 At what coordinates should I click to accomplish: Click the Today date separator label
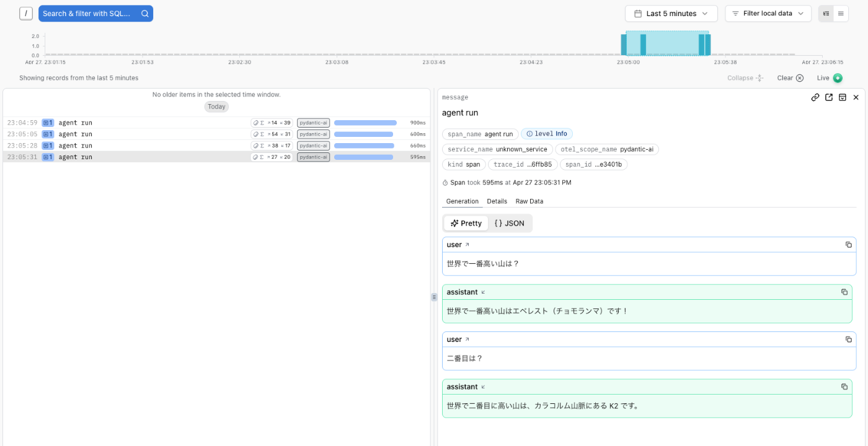coord(216,107)
